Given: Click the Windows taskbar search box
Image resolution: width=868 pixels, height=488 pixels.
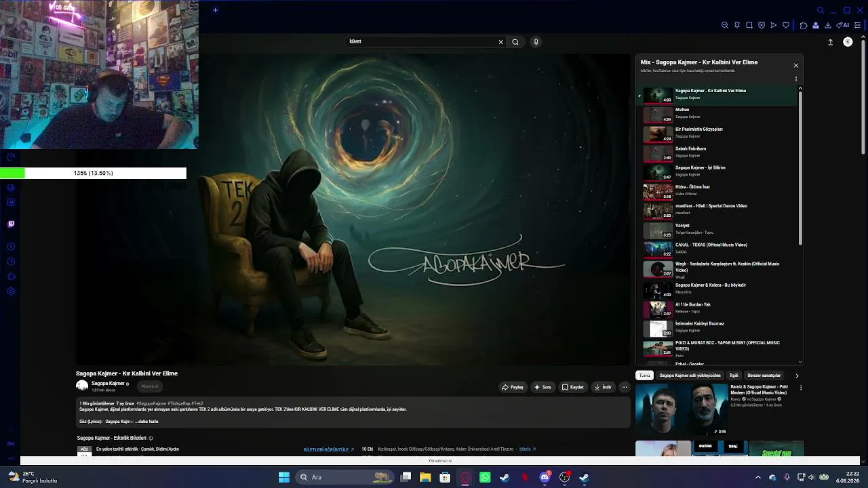Looking at the screenshot, I should [x=346, y=477].
